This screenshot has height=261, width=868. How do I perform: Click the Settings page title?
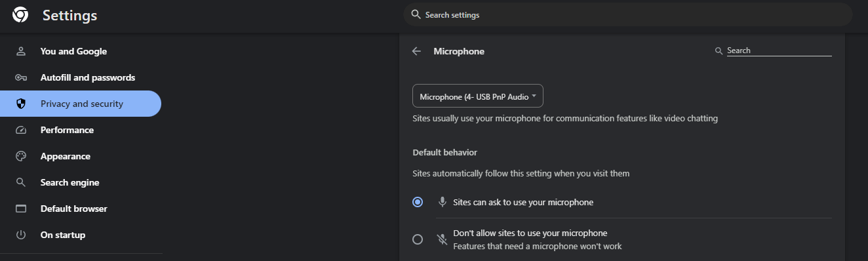[69, 15]
